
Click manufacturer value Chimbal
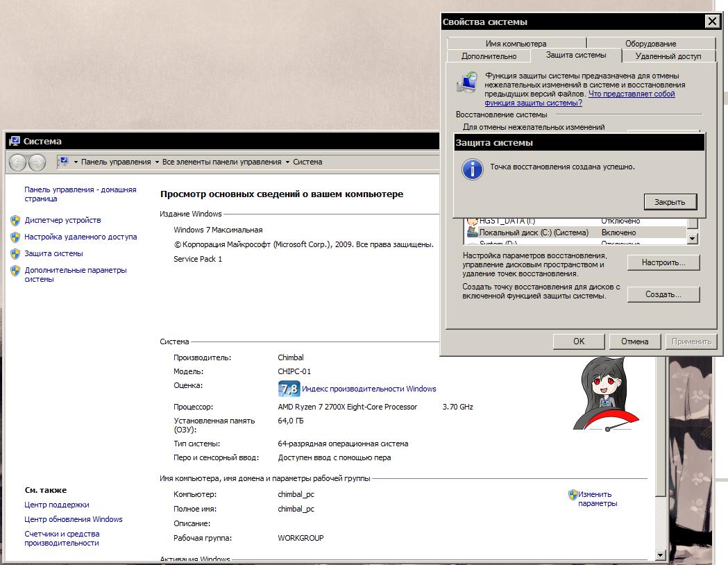291,357
